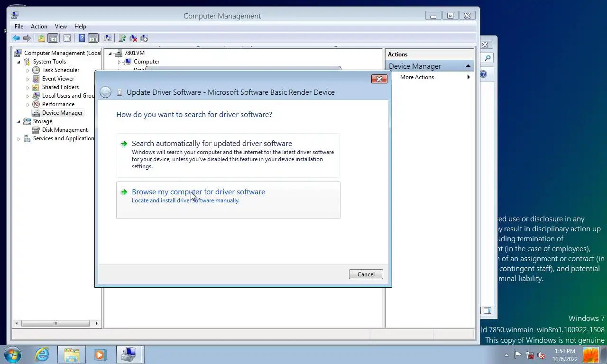Open the View menu

pyautogui.click(x=61, y=27)
